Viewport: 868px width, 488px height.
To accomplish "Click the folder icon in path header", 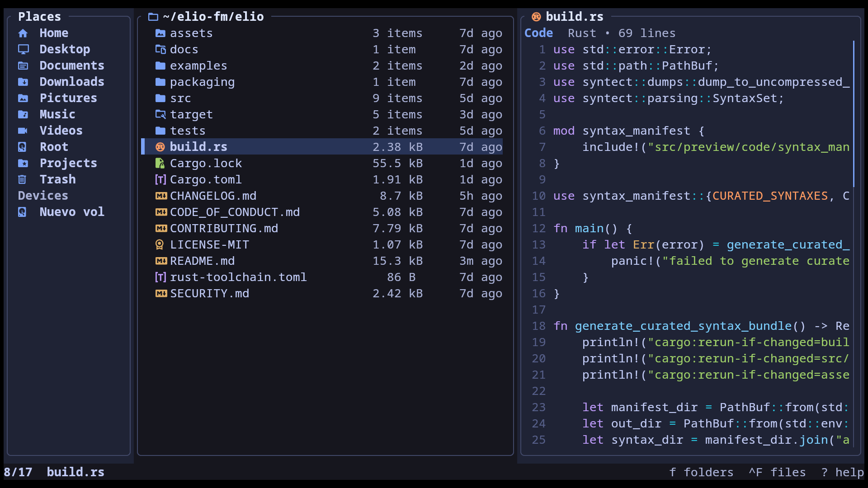I will click(153, 17).
